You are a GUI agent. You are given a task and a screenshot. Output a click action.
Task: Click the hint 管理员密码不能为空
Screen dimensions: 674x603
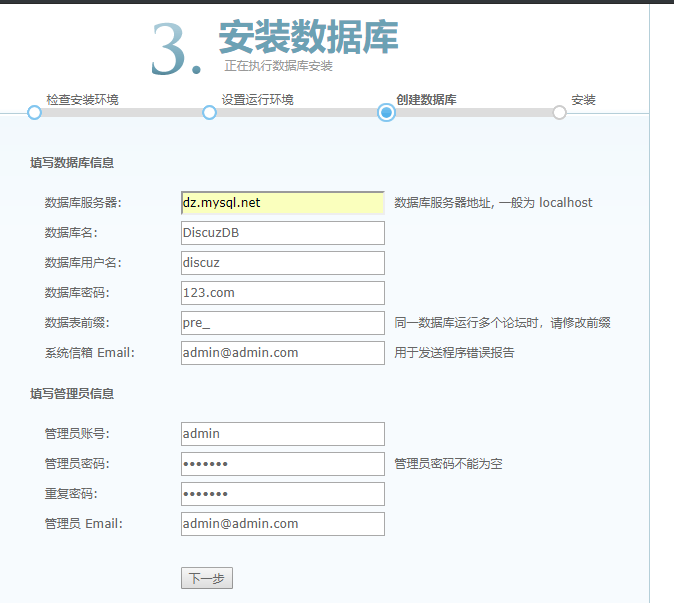448,464
